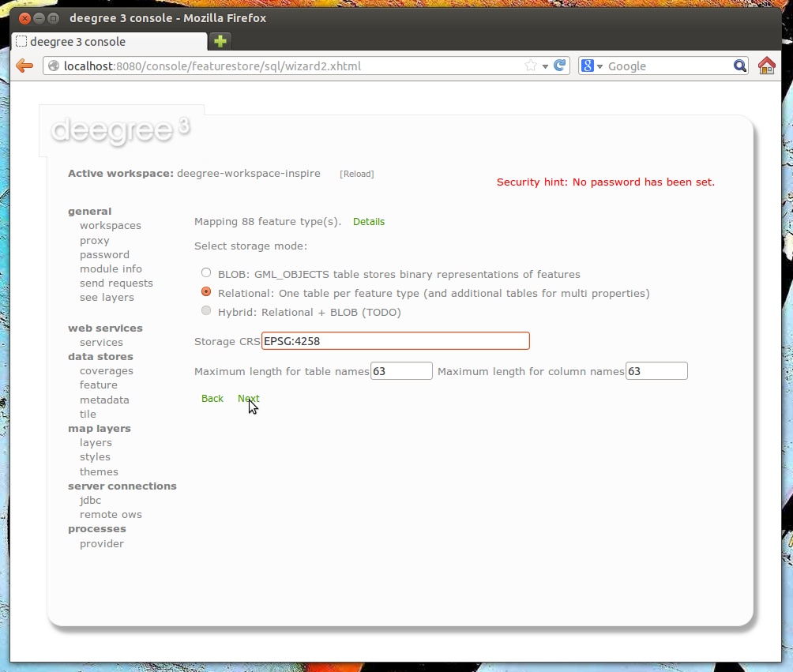Image resolution: width=793 pixels, height=672 pixels.
Task: Open the Google search engine dropdown
Action: tap(592, 66)
